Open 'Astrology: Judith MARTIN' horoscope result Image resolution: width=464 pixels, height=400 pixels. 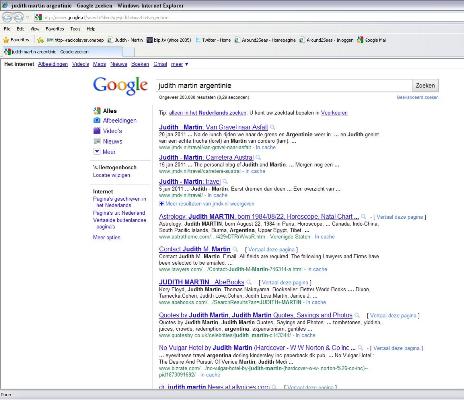click(259, 217)
